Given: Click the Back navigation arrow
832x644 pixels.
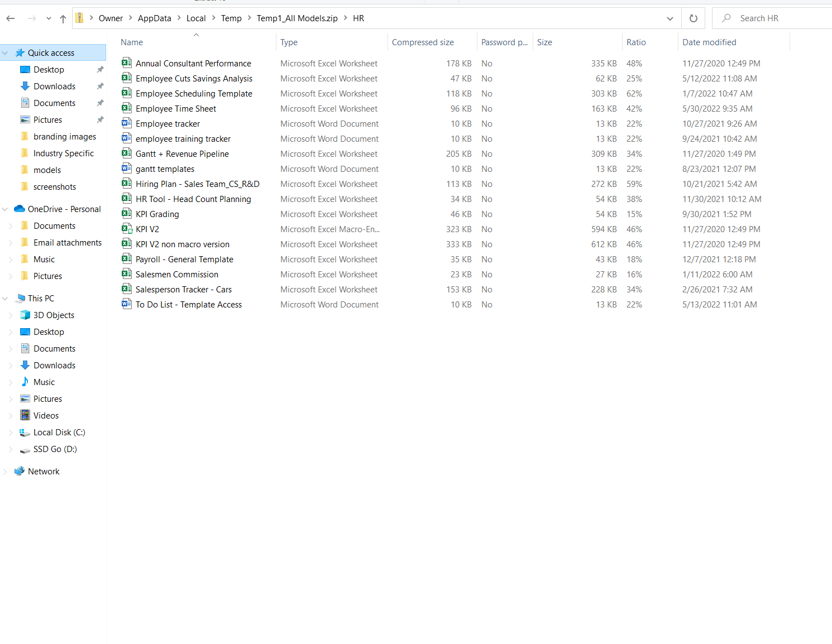Looking at the screenshot, I should (11, 18).
